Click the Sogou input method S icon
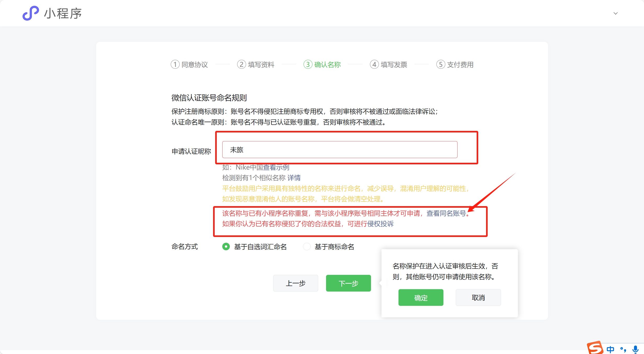 tap(595, 348)
